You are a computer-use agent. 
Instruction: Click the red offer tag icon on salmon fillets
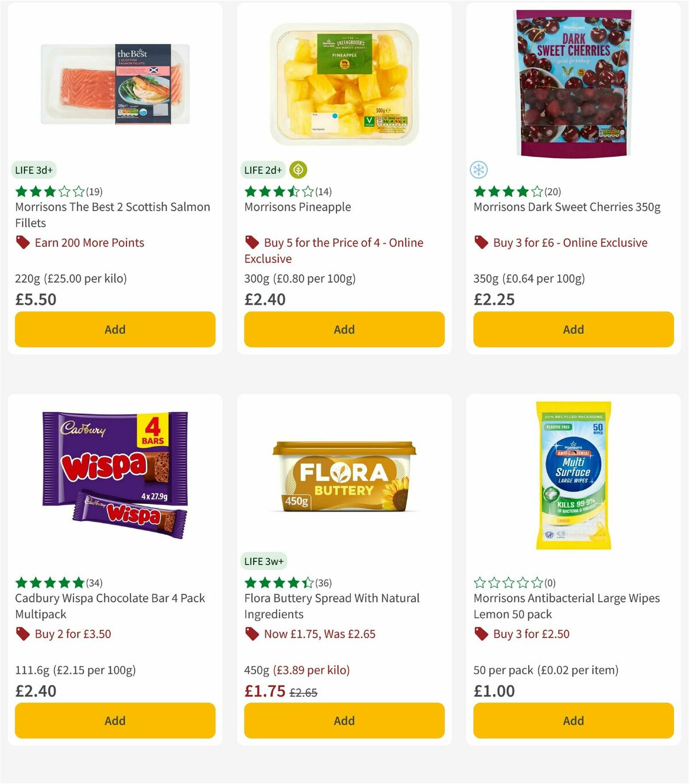22,243
